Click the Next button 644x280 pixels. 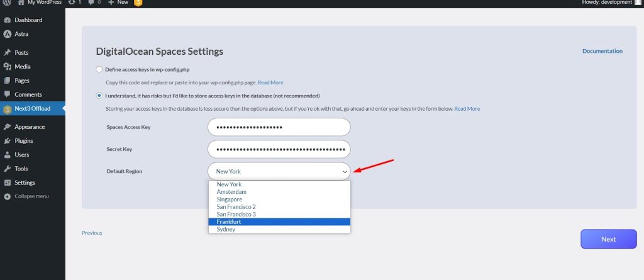pyautogui.click(x=608, y=239)
